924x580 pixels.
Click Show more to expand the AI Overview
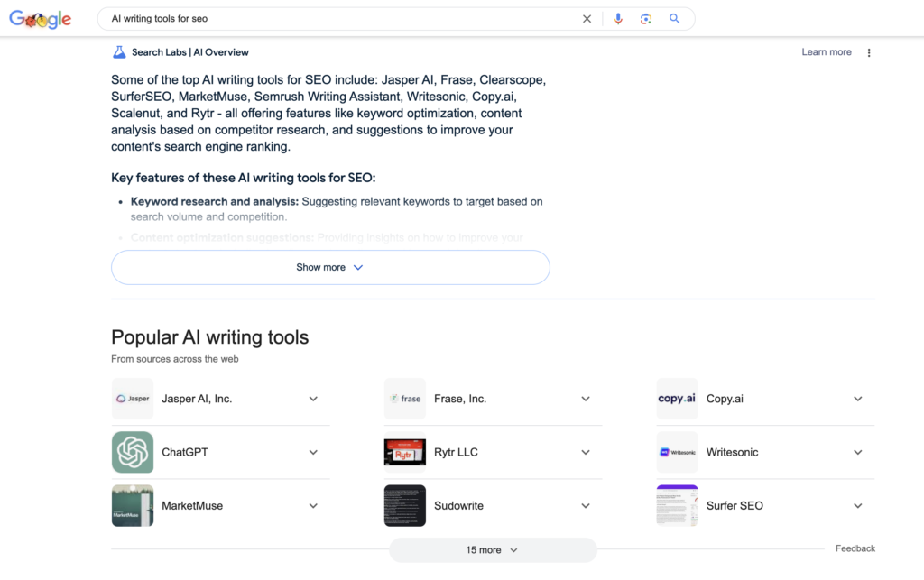330,267
